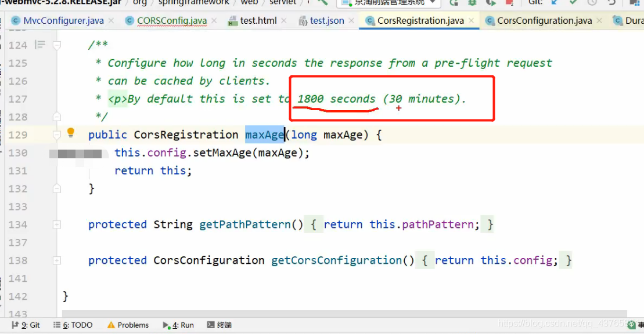The width and height of the screenshot is (644, 334).
Task: Click the green build hammer icon
Action: click(x=322, y=2)
